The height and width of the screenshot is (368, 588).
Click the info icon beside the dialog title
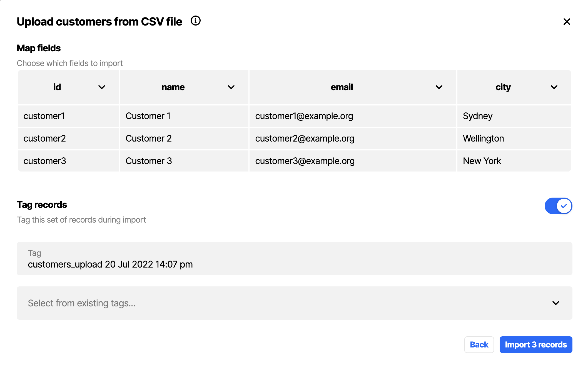(x=195, y=21)
